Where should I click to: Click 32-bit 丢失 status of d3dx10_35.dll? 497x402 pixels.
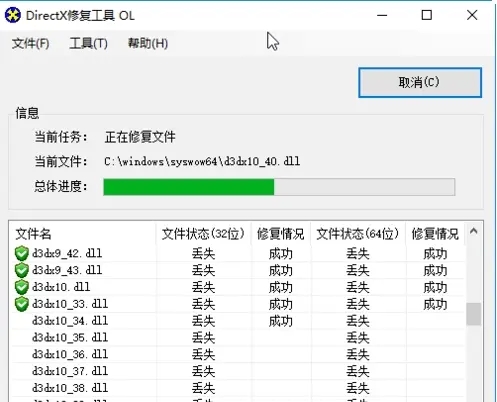pyautogui.click(x=203, y=338)
